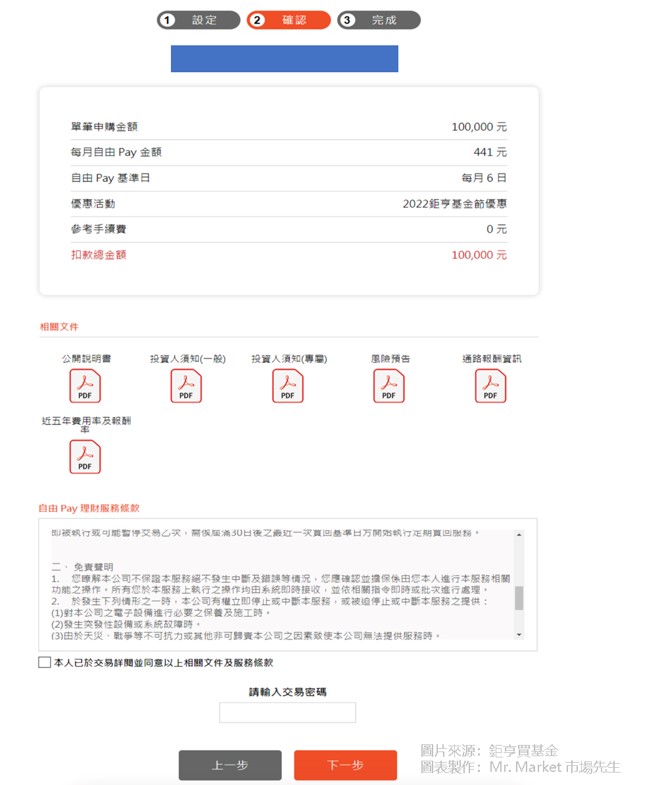Click the terms box scroll-down arrow

[x=519, y=635]
